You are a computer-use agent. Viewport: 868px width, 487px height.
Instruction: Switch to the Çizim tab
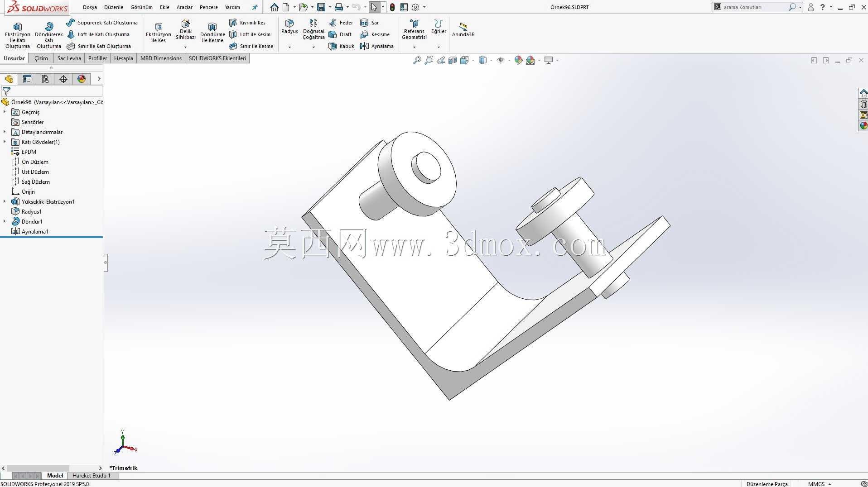(41, 58)
